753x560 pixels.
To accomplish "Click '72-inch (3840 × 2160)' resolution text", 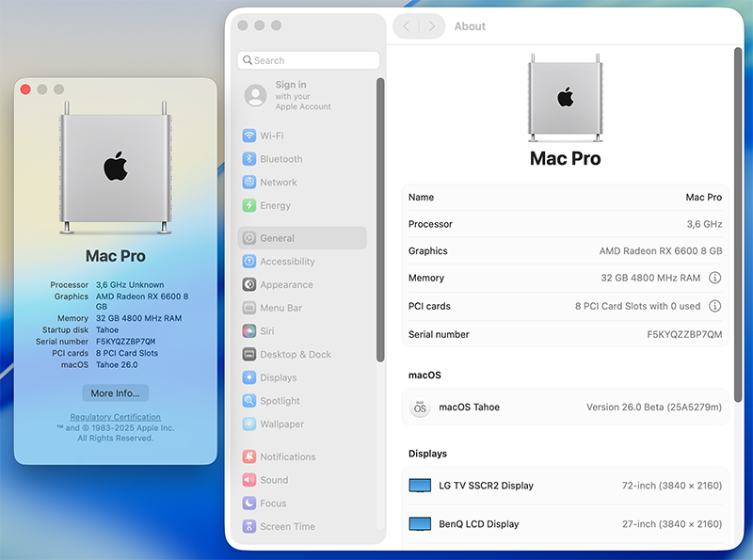I will 672,486.
